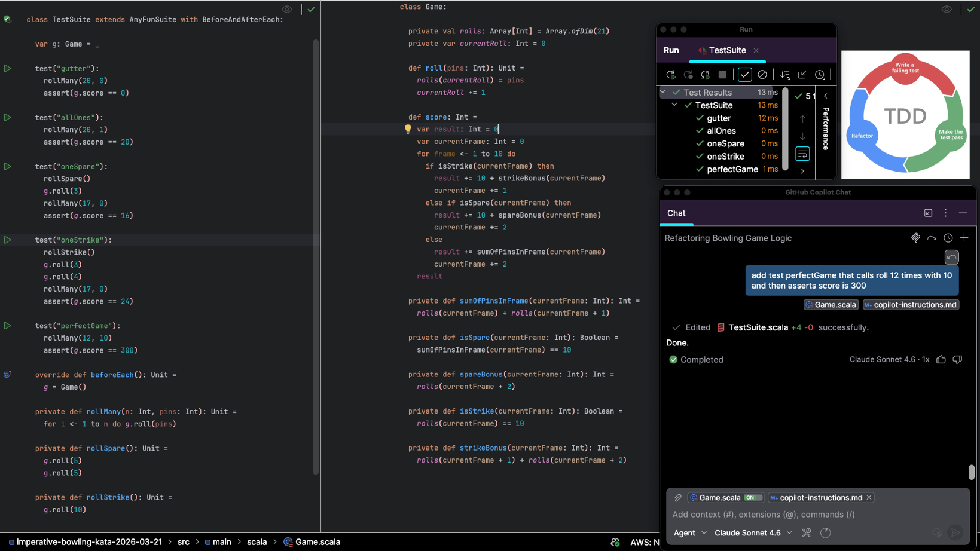Run the oneSpare test from gutter

8,166
